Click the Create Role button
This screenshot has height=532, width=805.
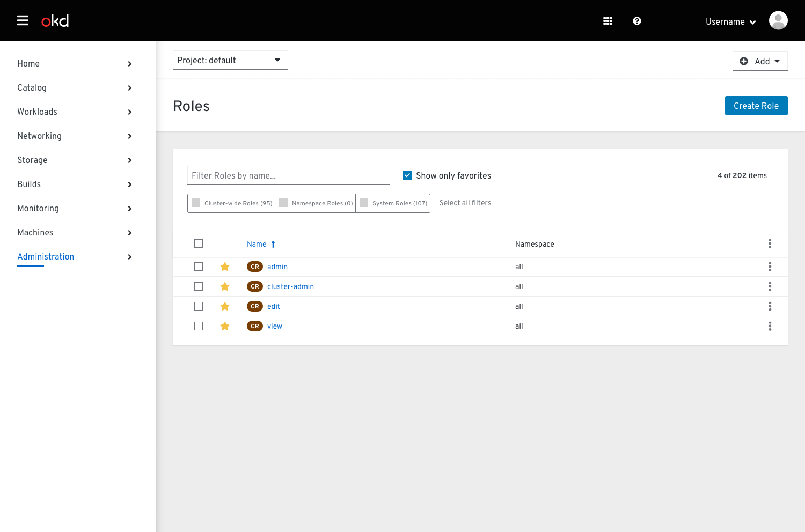[x=756, y=106]
